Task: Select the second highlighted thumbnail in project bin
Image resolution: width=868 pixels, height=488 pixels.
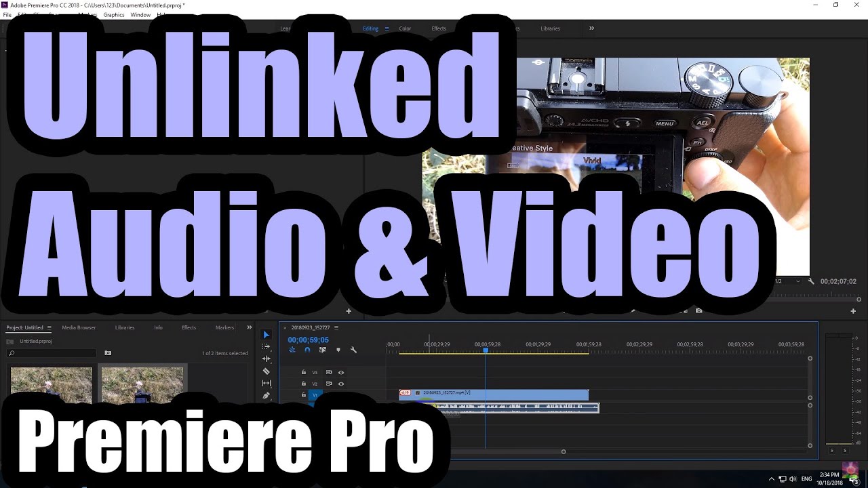Action: 142,385
